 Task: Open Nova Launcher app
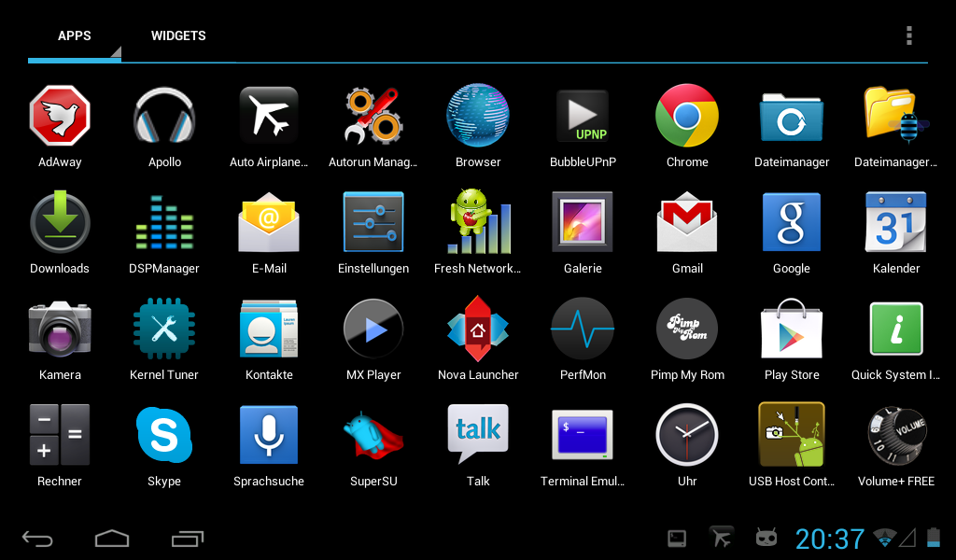pos(478,329)
